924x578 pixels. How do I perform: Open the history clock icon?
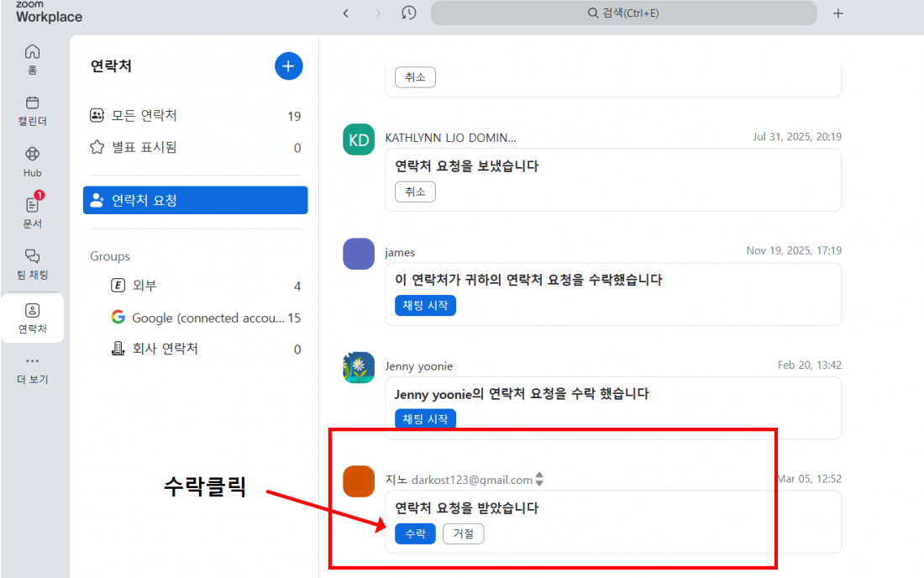(x=409, y=13)
